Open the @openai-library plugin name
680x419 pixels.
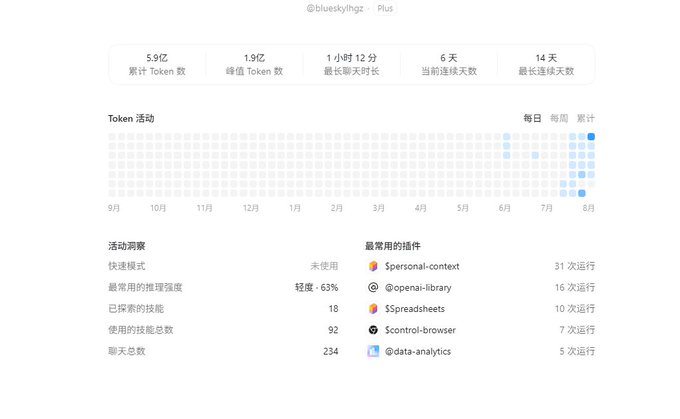(x=418, y=288)
